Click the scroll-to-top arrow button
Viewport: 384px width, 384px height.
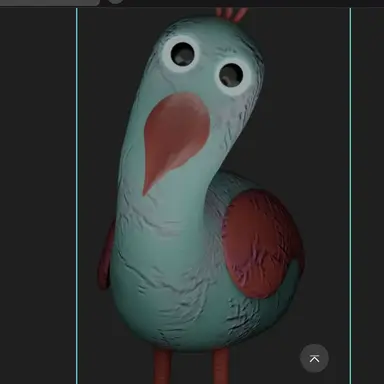tap(314, 358)
